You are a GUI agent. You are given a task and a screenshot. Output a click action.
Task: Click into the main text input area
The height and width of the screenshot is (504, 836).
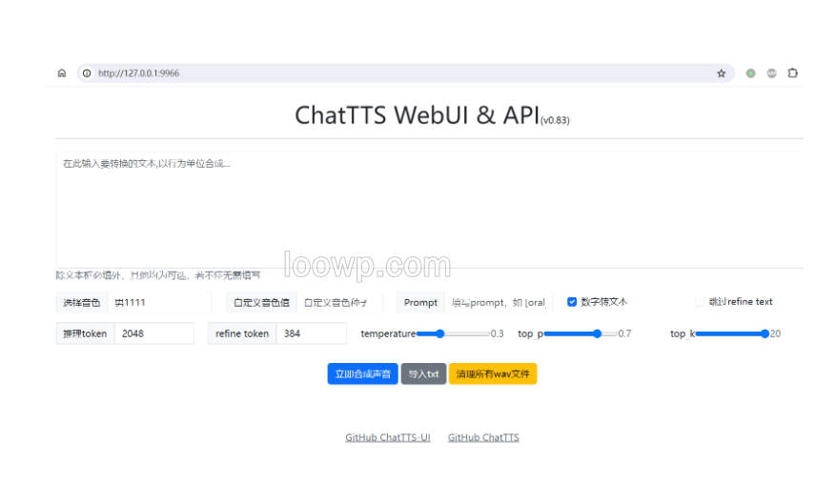[x=429, y=210]
